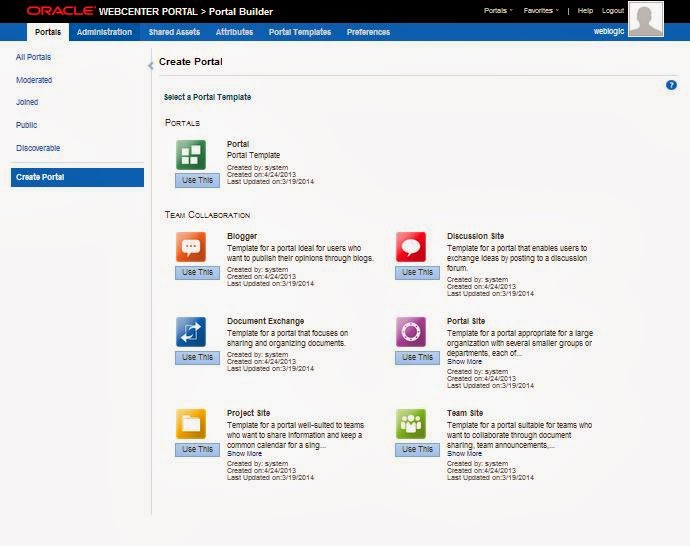Click the user profile avatar picture
This screenshot has width=690, height=546.
(x=646, y=19)
